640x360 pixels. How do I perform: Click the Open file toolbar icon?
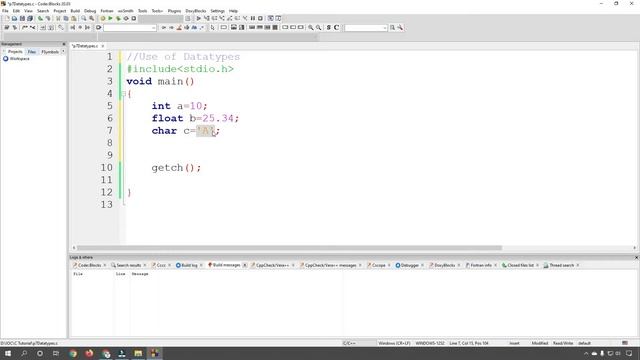click(x=14, y=18)
